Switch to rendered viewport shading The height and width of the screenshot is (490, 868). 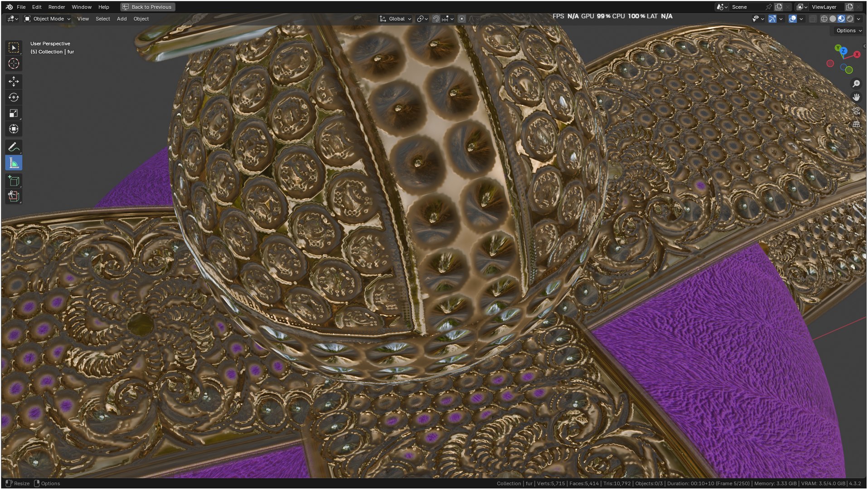coord(850,19)
